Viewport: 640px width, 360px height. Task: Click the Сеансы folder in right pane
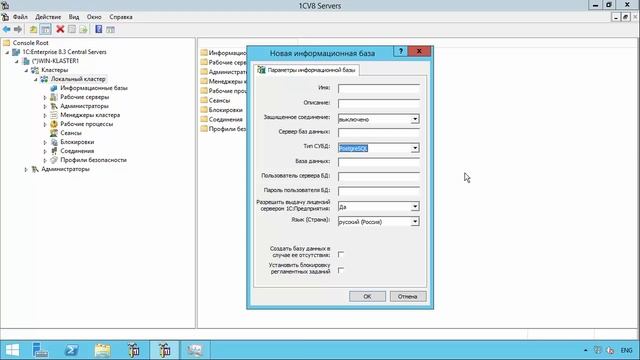(x=215, y=100)
